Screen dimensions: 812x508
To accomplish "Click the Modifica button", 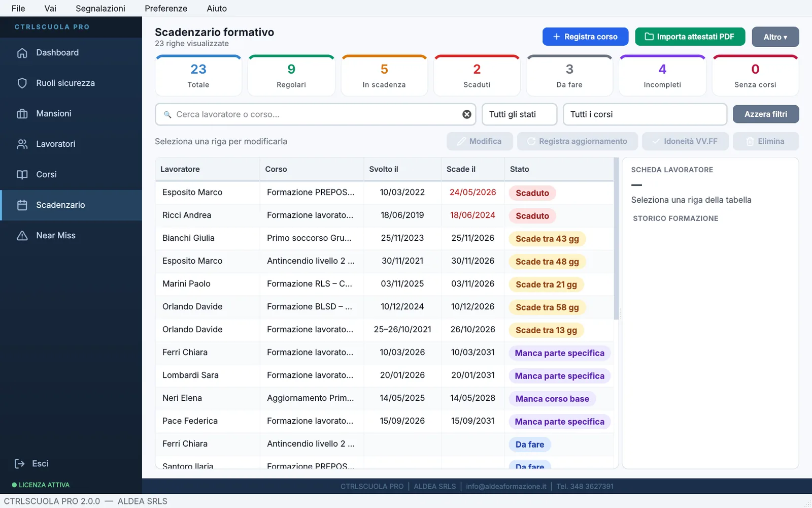I will (480, 141).
